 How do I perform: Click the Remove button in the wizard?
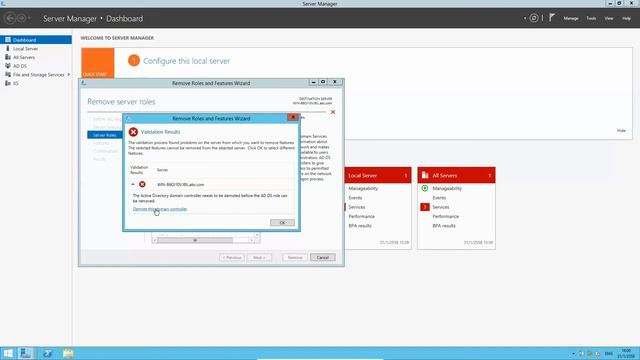295,258
